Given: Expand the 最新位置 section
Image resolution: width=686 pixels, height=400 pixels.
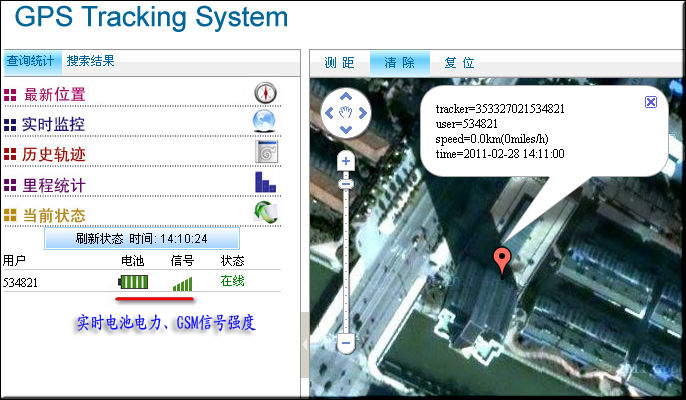Looking at the screenshot, I should 68,95.
